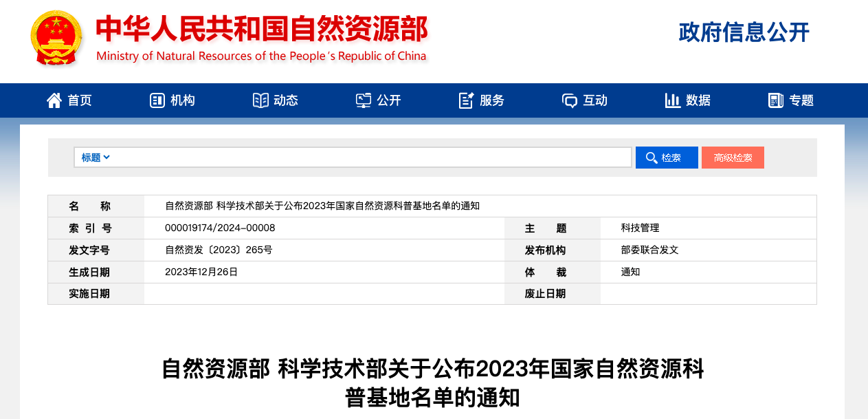The width and height of the screenshot is (868, 419).
Task: Click the 政府信息公开 header link
Action: (x=744, y=32)
